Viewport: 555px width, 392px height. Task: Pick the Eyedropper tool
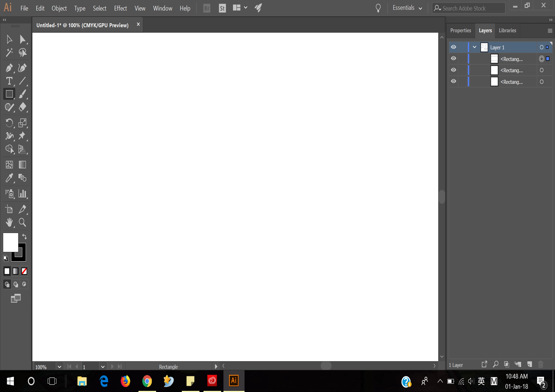tap(9, 178)
